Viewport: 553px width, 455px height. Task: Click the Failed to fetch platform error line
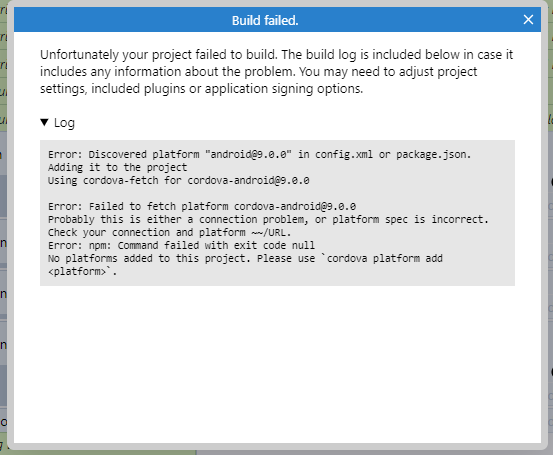point(202,206)
